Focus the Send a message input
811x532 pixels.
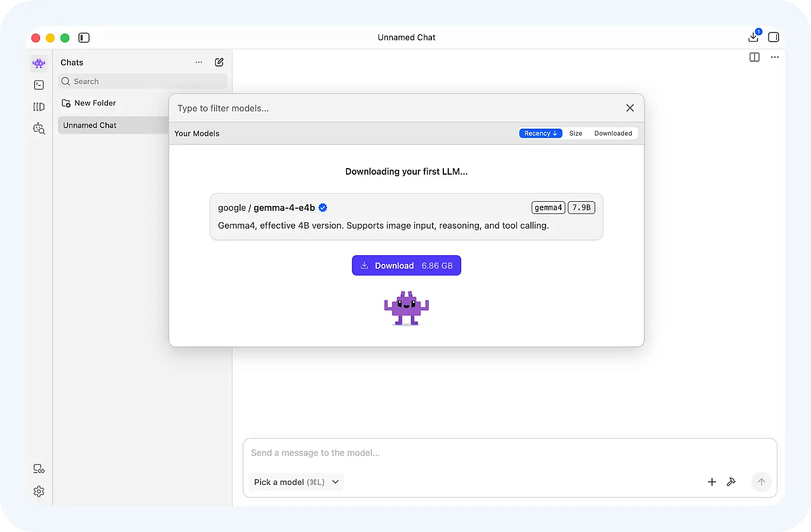[x=510, y=453]
